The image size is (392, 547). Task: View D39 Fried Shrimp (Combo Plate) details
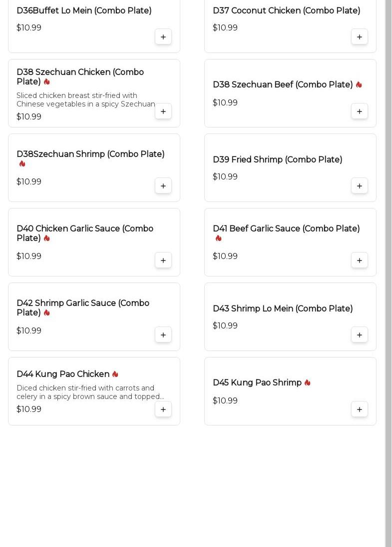coord(277,160)
